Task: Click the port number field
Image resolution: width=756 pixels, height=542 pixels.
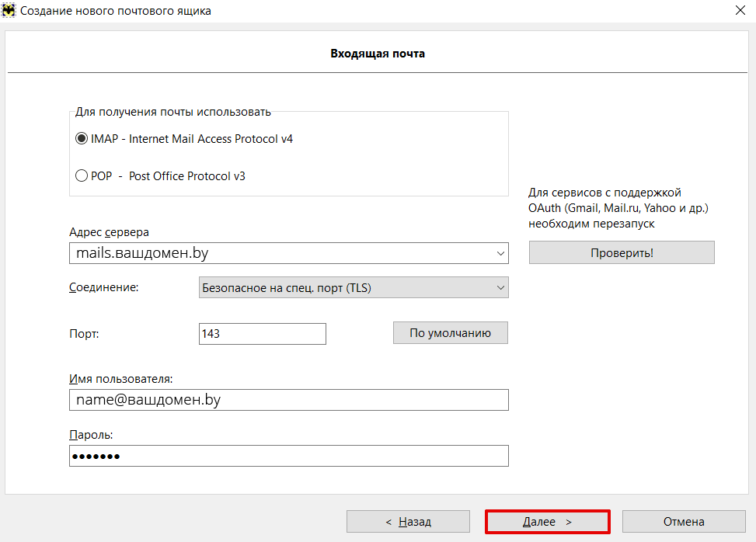Action: 263,334
